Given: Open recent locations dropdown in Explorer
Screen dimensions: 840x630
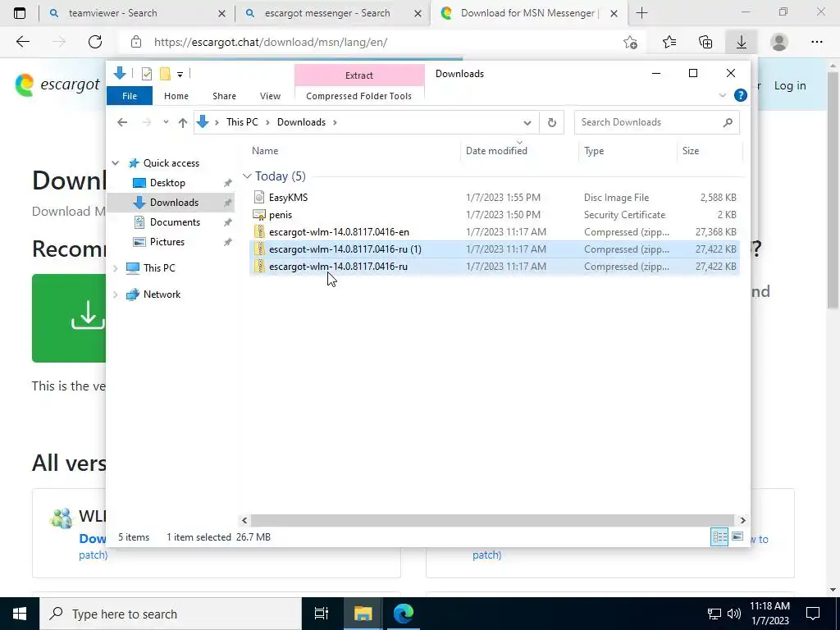Looking at the screenshot, I should 166,122.
